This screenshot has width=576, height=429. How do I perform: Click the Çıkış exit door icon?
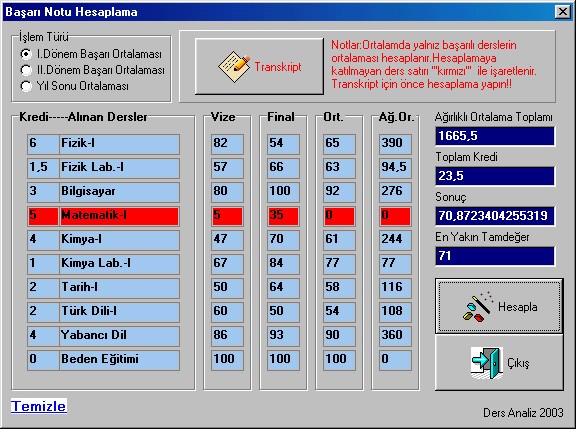pos(487,363)
